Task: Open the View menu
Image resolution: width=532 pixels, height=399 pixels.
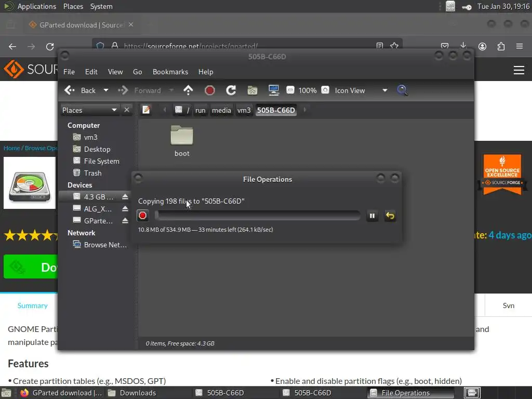Action: 115,72
